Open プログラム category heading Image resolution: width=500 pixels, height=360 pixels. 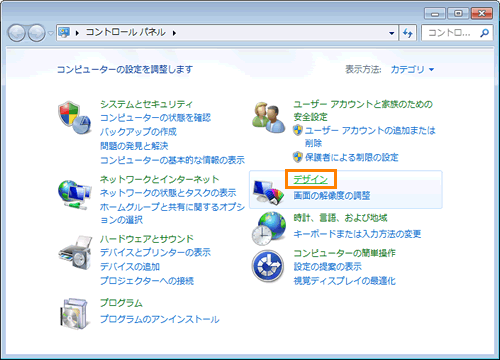click(x=121, y=303)
